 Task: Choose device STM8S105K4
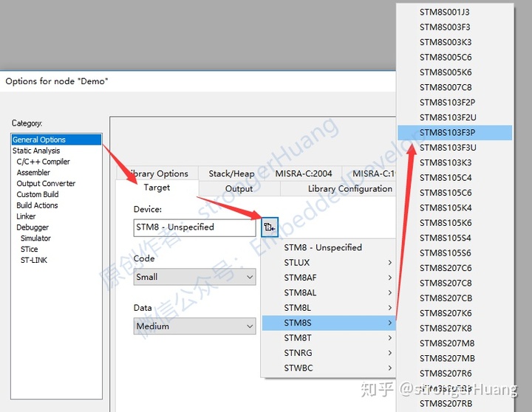coord(454,208)
